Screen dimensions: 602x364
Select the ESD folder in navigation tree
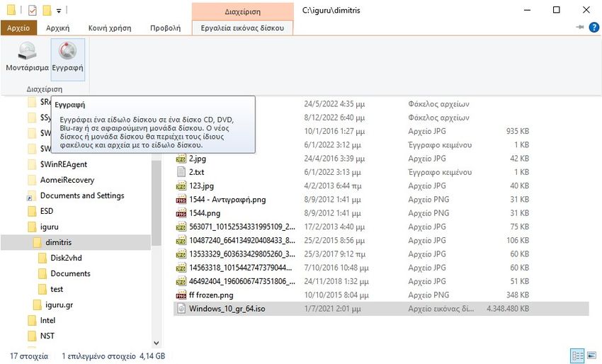(x=47, y=211)
